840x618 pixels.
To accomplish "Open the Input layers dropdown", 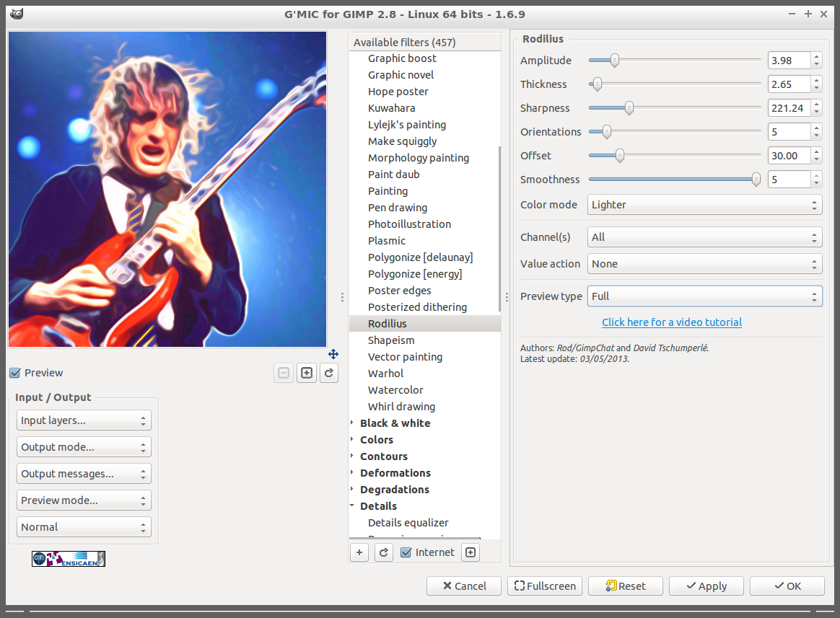I will [x=84, y=420].
